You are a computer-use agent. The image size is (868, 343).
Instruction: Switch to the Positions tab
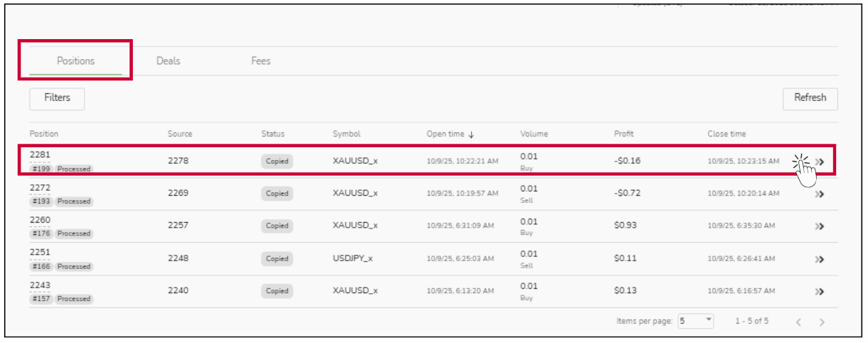(75, 61)
